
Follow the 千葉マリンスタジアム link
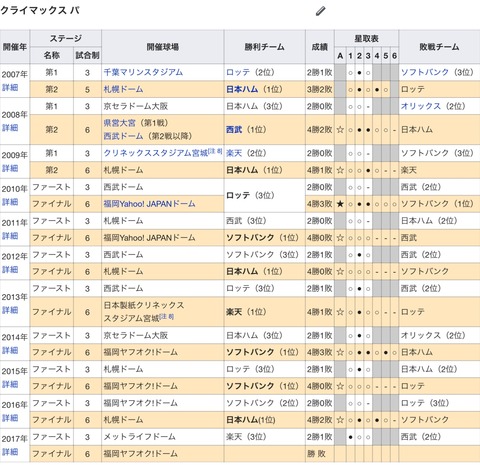pos(143,72)
